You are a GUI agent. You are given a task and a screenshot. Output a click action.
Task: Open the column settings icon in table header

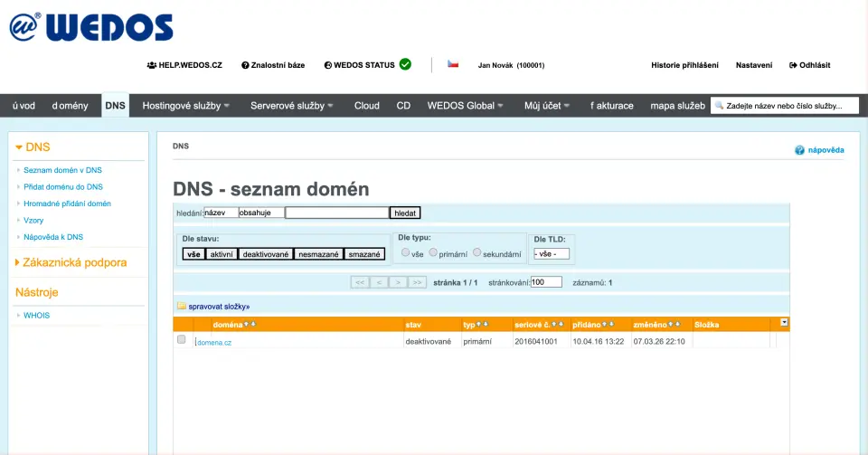784,322
